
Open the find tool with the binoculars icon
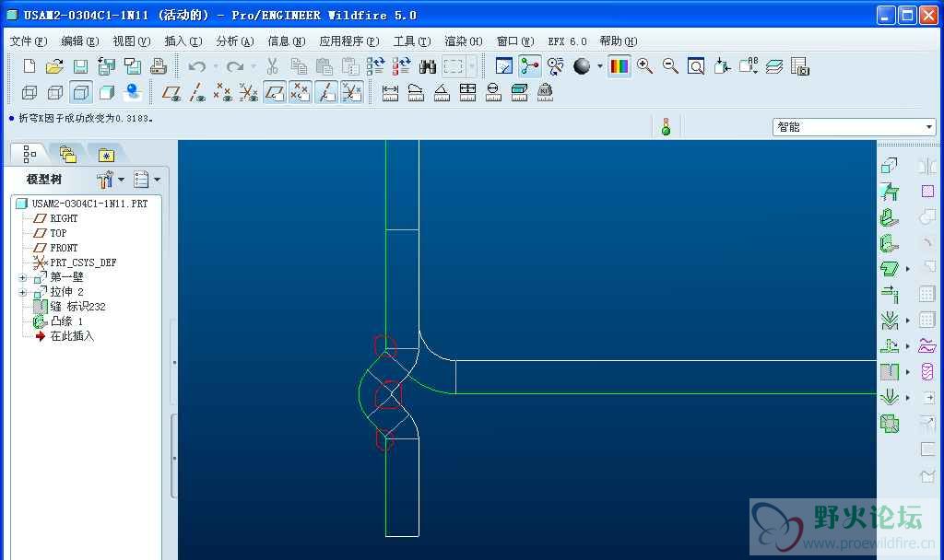428,65
